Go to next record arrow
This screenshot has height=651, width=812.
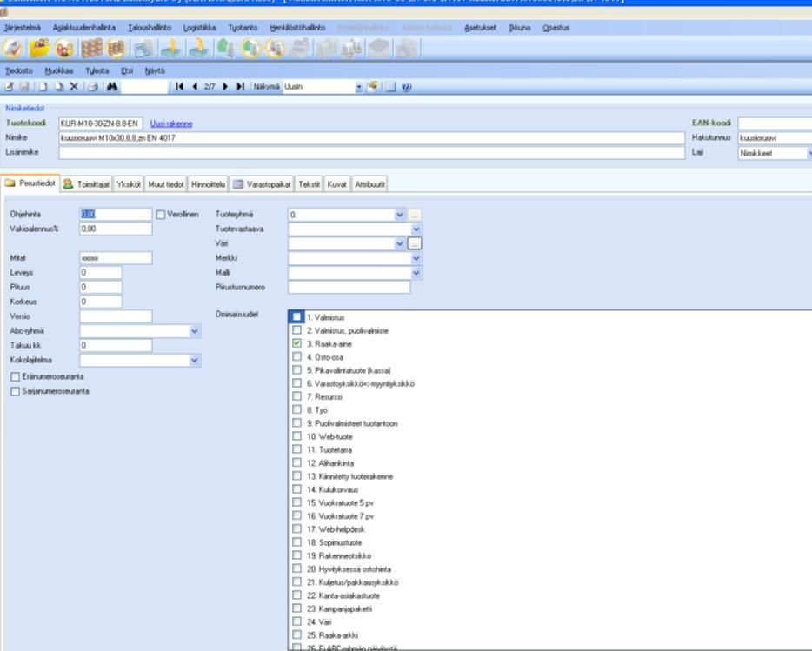tap(225, 87)
